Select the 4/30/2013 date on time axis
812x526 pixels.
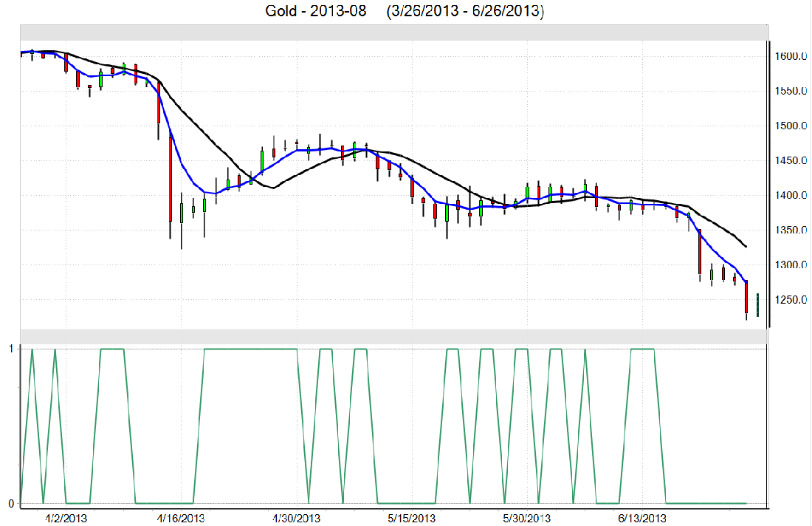point(297,518)
